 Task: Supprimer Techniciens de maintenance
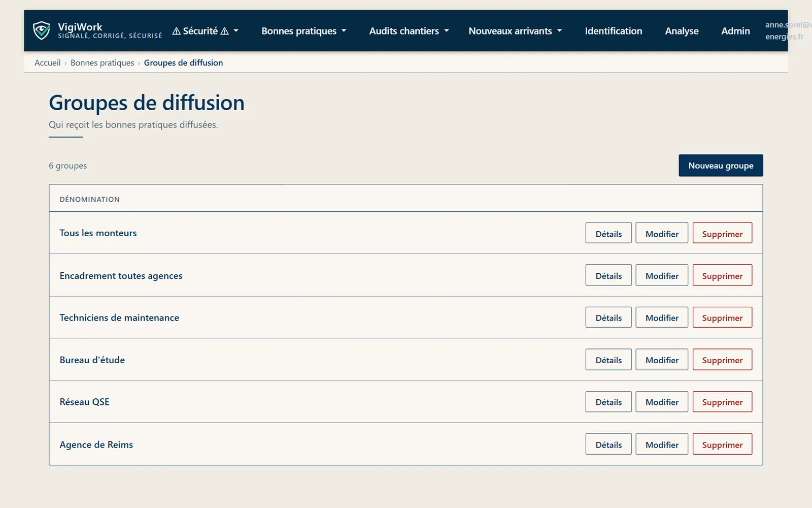722,317
